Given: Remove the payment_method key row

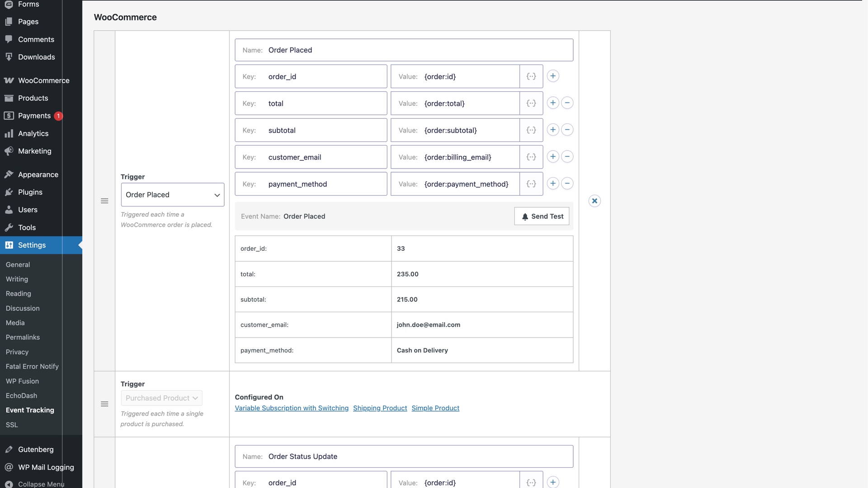Looking at the screenshot, I should [x=567, y=183].
